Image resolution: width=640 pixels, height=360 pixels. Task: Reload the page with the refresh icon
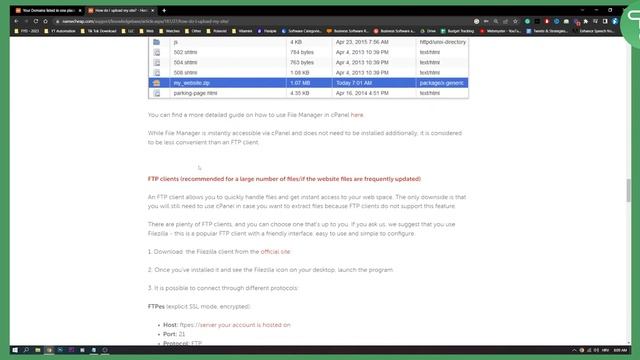36,21
